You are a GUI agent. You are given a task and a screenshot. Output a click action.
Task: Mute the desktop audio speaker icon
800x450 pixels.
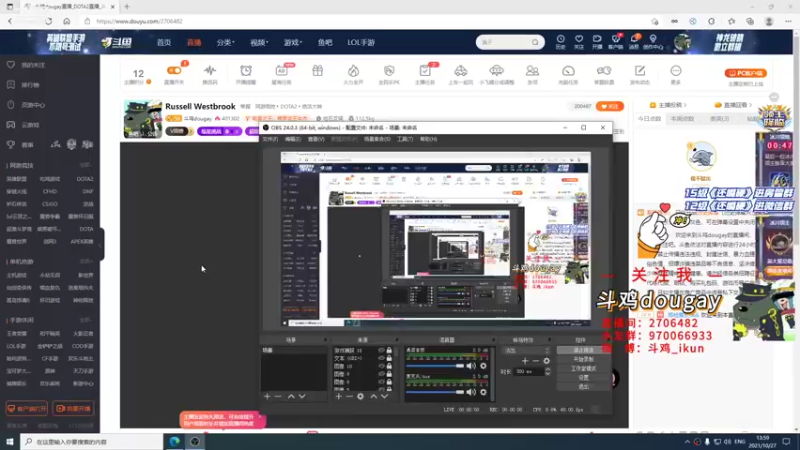click(x=471, y=366)
